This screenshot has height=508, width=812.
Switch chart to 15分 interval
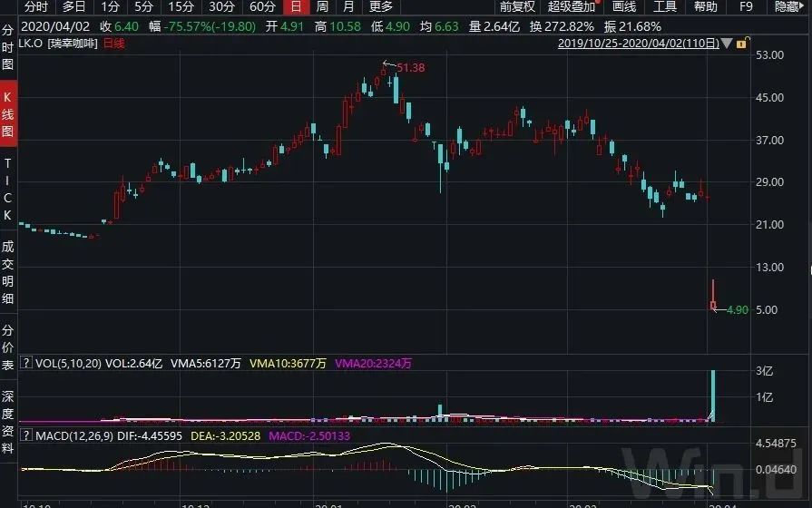[181, 6]
